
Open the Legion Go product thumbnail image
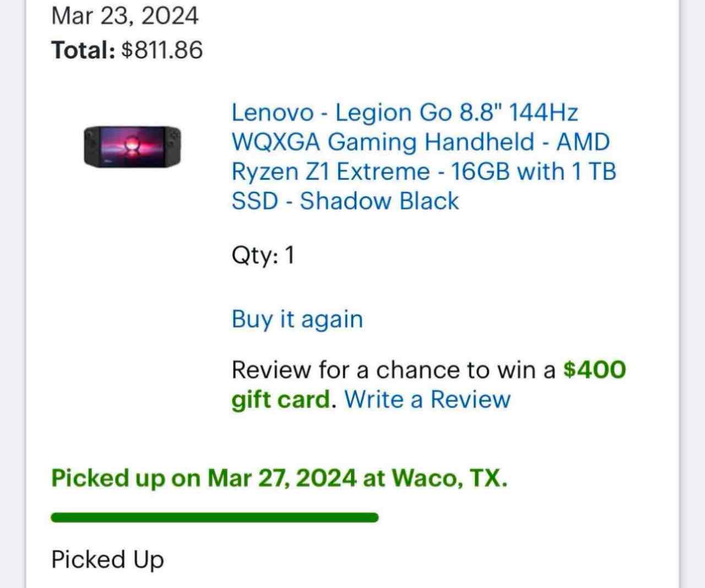click(x=132, y=146)
